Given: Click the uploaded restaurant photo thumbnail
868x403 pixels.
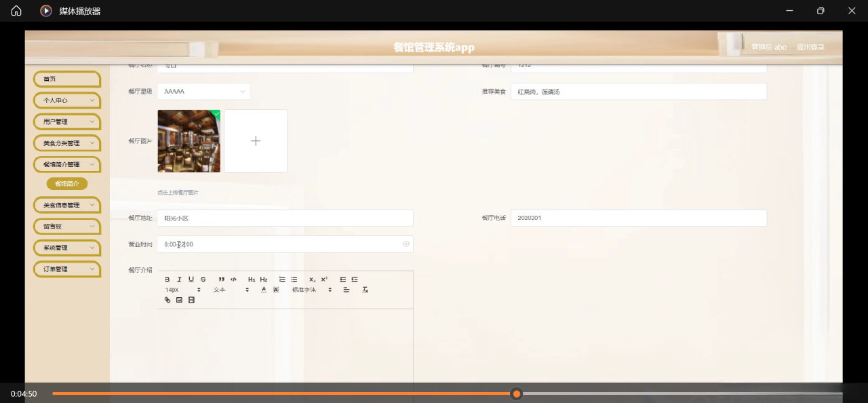Looking at the screenshot, I should (x=189, y=141).
